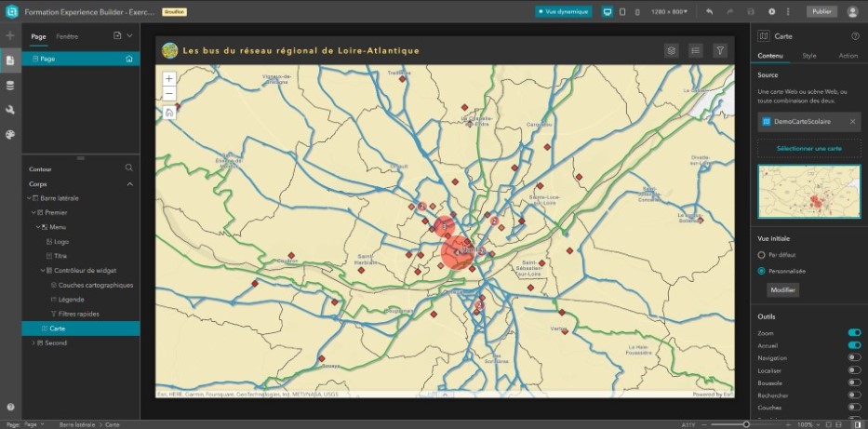This screenshot has height=429, width=868.
Task: Return map to default home extent
Action: click(x=169, y=113)
